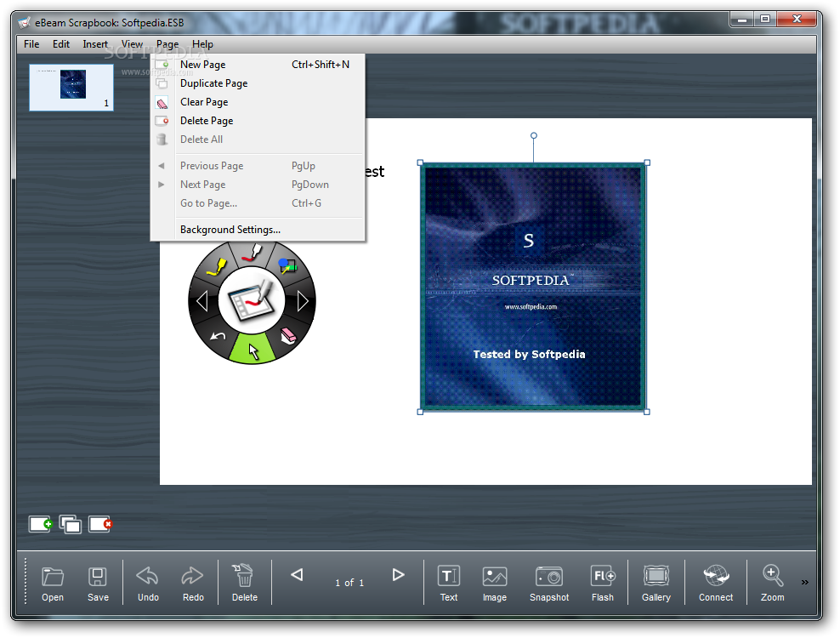Select the Softpedia image on the canvas

(534, 287)
